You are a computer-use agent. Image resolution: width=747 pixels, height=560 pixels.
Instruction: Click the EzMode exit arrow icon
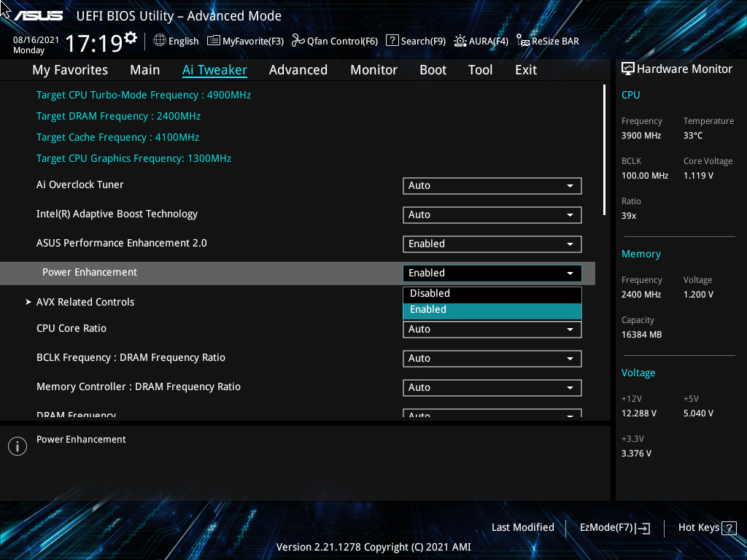643,528
